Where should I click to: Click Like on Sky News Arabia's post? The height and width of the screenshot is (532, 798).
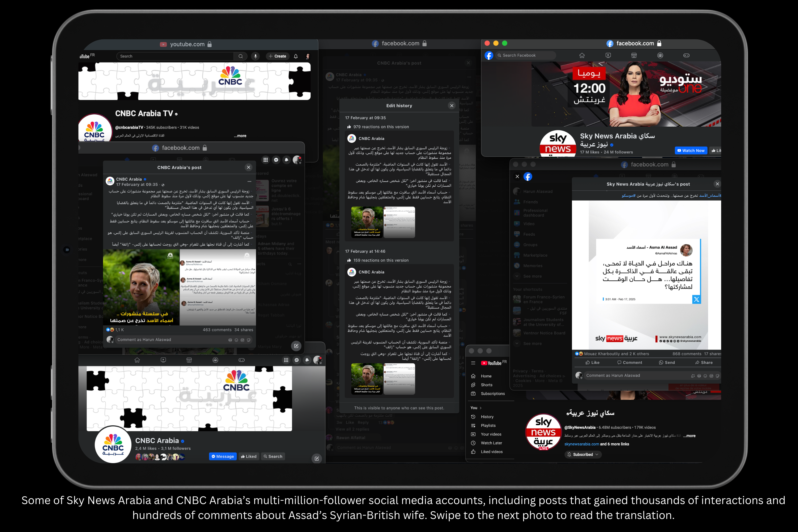pos(592,362)
